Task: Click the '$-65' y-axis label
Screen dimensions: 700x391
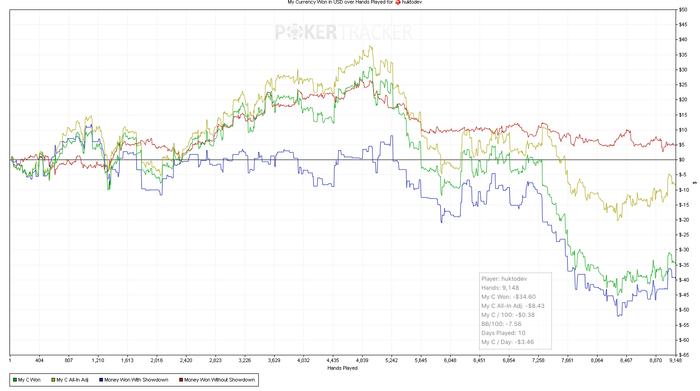Action: 684,355
